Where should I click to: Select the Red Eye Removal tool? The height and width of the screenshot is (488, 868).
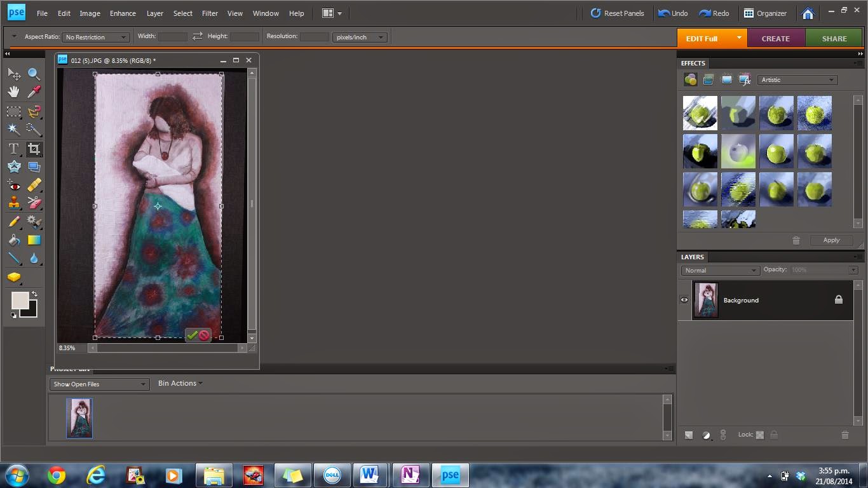14,186
